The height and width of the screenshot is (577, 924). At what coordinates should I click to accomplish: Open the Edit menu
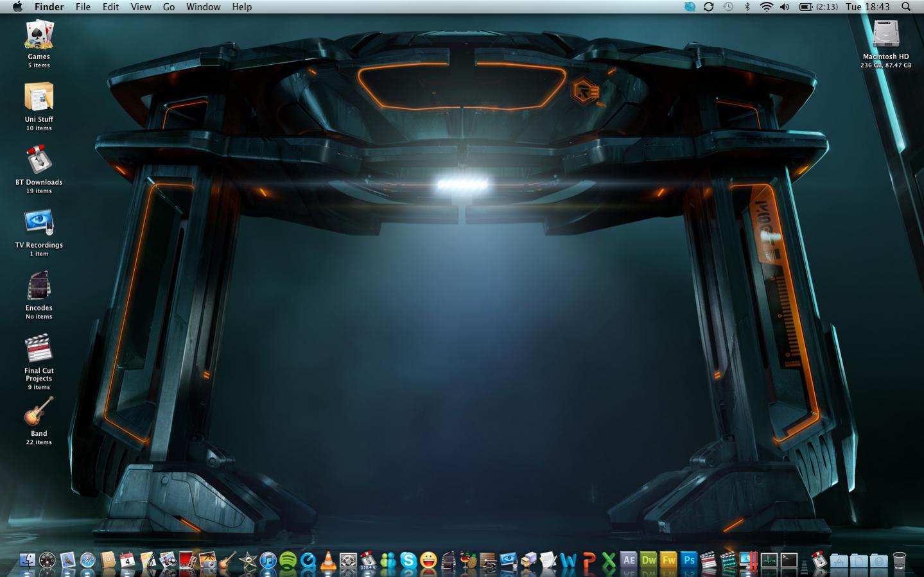tap(110, 6)
